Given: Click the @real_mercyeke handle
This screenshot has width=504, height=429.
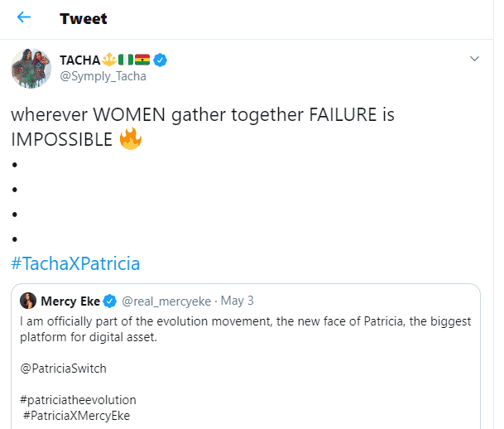Looking at the screenshot, I should [x=162, y=299].
